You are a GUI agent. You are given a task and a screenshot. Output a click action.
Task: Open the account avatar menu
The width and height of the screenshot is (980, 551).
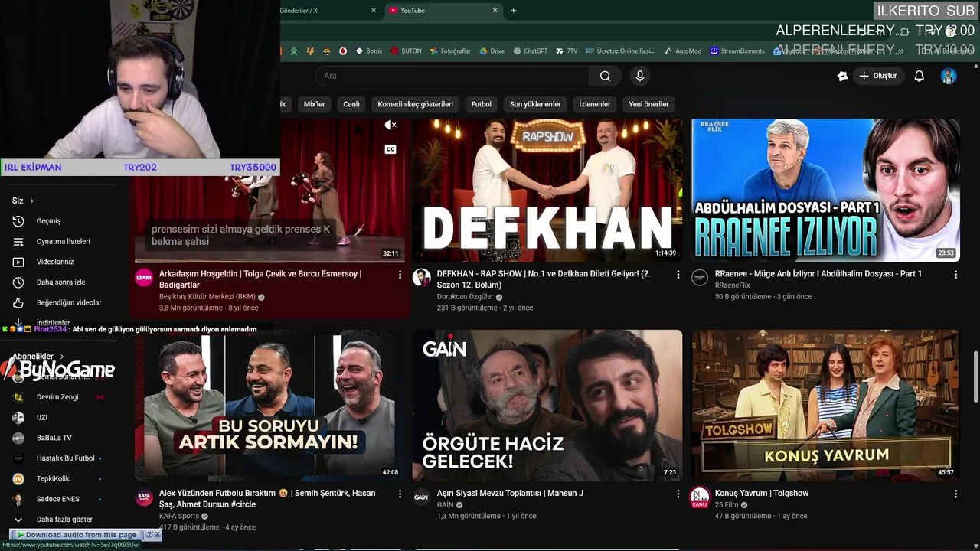949,76
